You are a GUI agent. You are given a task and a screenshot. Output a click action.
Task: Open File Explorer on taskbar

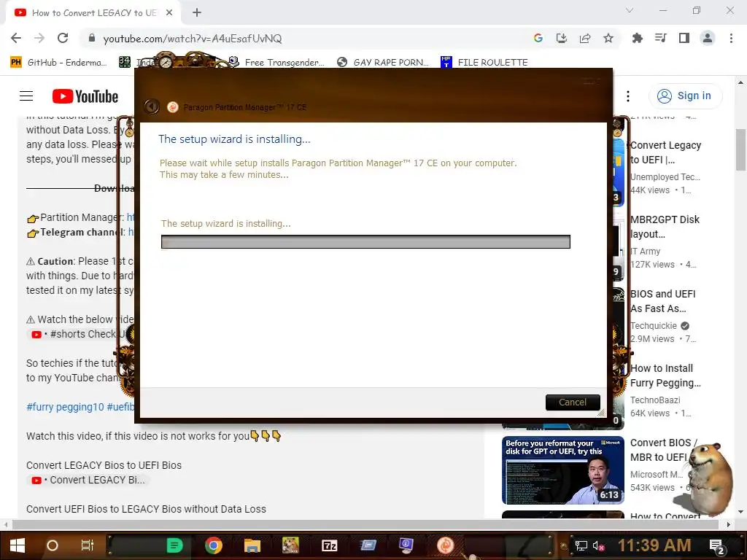tap(252, 545)
